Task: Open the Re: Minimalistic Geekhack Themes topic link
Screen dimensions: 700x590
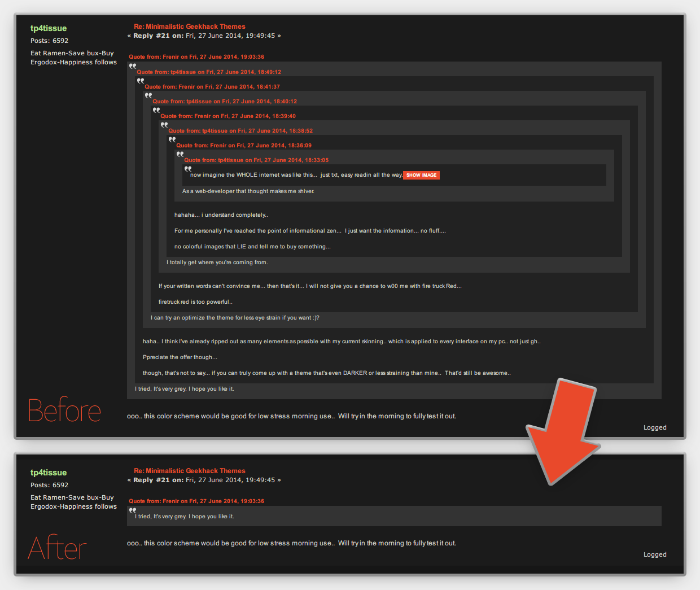Action: click(189, 26)
